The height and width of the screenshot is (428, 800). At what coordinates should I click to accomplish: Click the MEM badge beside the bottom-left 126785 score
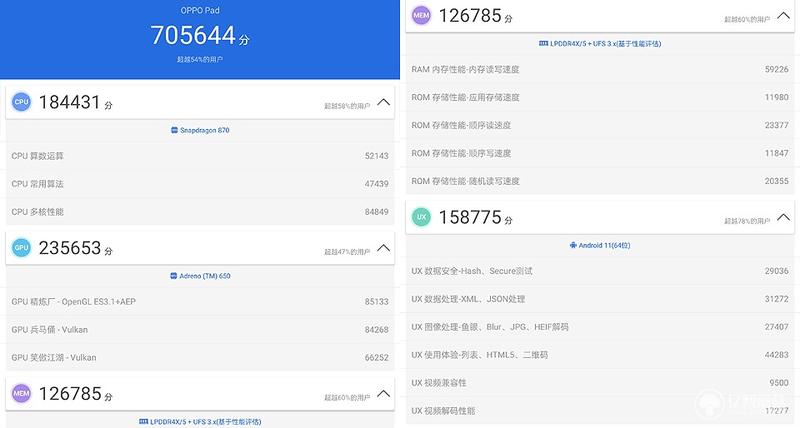pyautogui.click(x=21, y=393)
